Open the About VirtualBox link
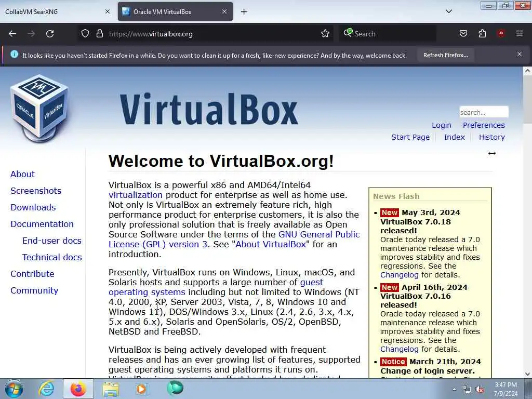This screenshot has height=399, width=532. [x=271, y=244]
